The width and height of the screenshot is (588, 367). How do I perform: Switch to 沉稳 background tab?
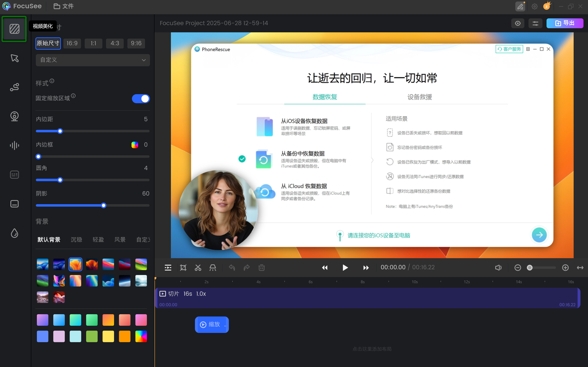(x=76, y=240)
